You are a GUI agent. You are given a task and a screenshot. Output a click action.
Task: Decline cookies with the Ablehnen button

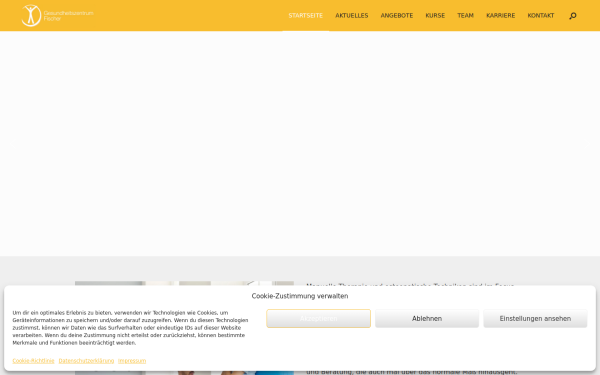pyautogui.click(x=427, y=318)
